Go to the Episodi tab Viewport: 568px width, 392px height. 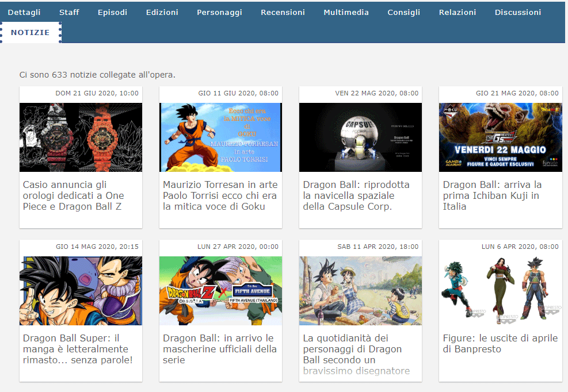[112, 12]
